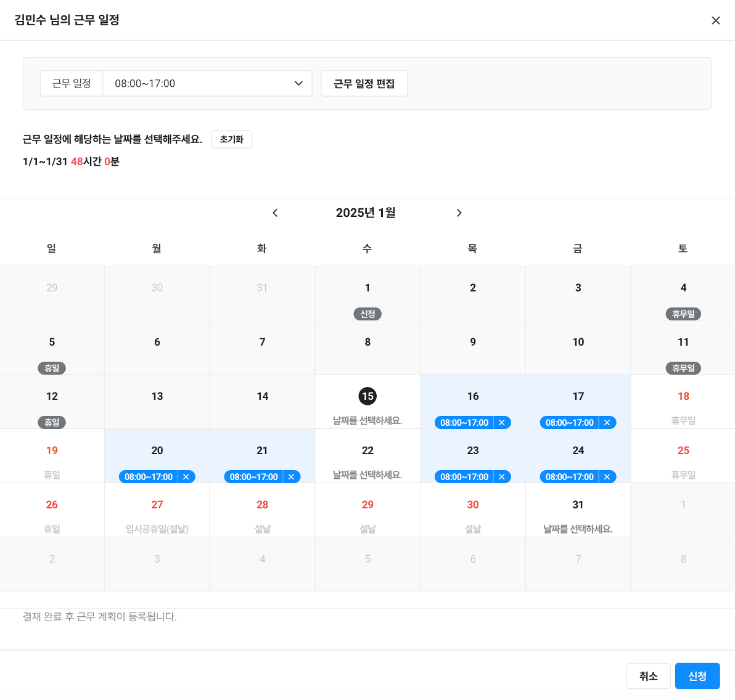Open the 근무 일정 08:00~17:00 dropdown

[x=207, y=83]
